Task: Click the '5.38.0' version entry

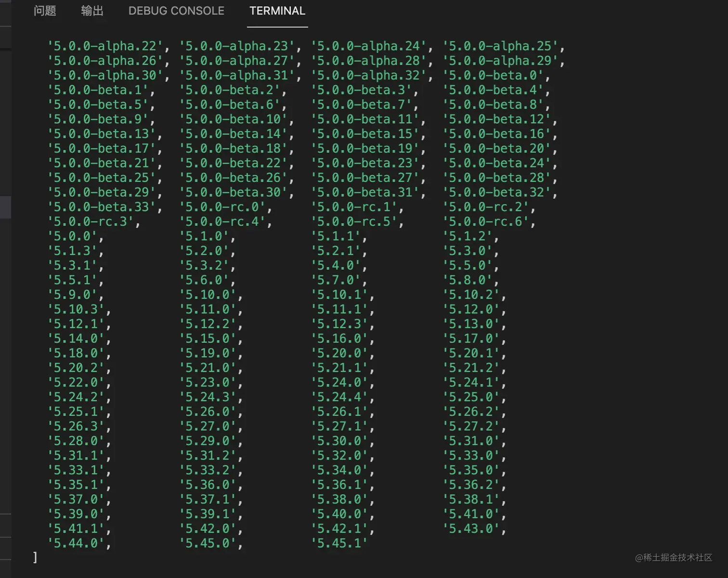Action: point(340,500)
